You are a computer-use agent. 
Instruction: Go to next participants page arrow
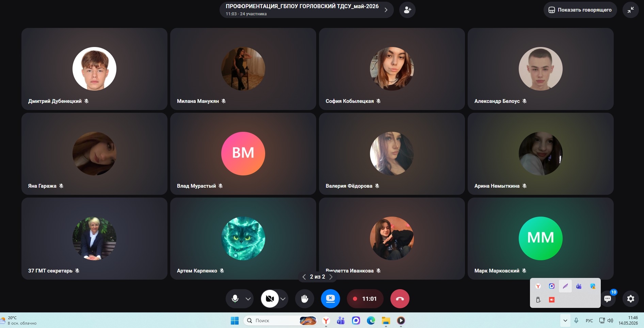point(331,277)
